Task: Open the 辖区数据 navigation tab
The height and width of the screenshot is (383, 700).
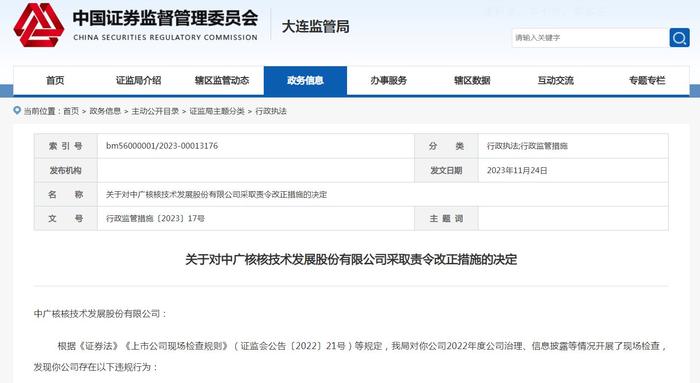Action: [x=472, y=81]
